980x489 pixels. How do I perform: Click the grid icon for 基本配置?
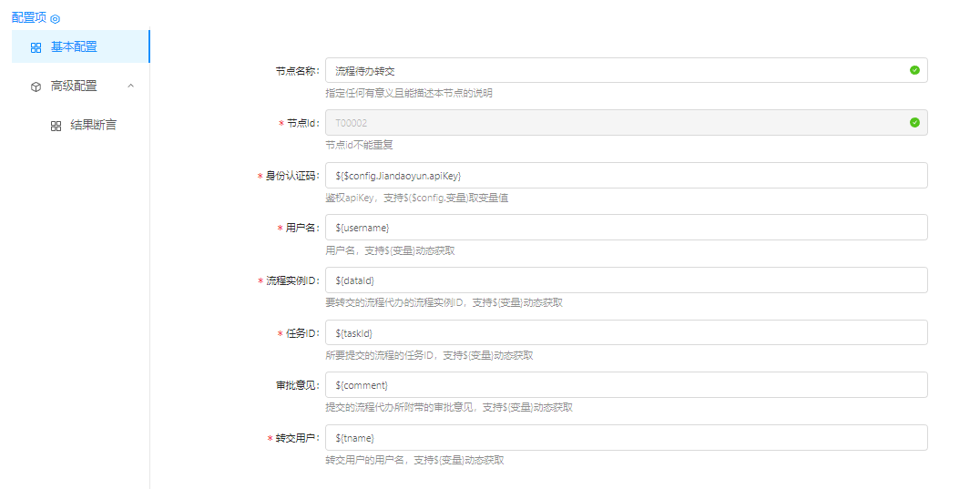[36, 47]
